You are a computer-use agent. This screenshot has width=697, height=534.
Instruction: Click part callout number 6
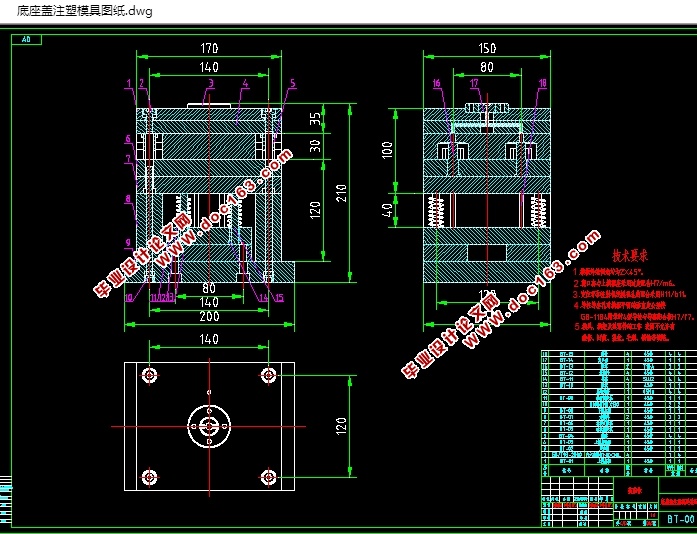(x=128, y=139)
